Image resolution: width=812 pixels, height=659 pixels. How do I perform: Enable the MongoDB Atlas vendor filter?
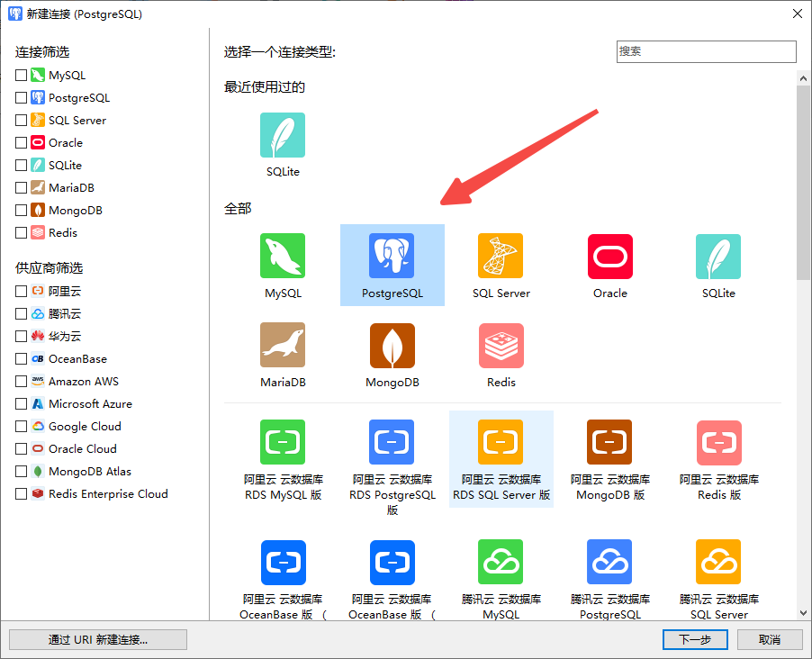pos(22,472)
